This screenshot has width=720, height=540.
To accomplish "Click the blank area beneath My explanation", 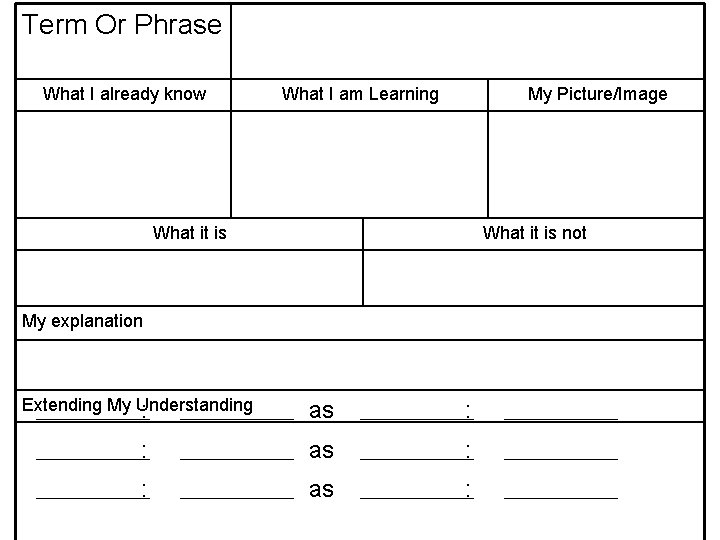I will pyautogui.click(x=360, y=365).
